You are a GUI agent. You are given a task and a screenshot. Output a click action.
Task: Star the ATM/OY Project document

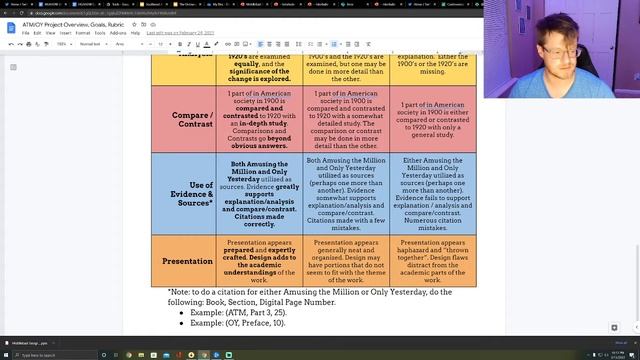point(134,24)
